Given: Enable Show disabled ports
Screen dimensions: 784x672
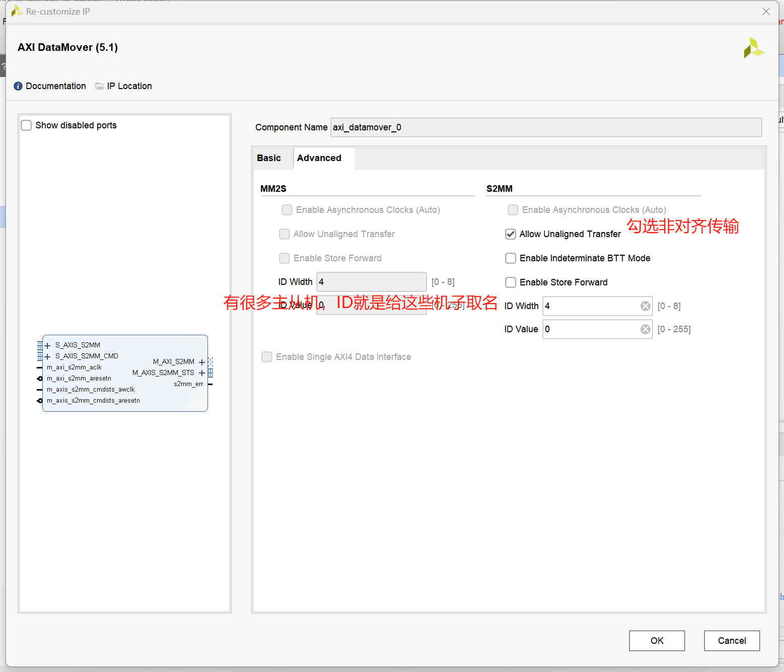Looking at the screenshot, I should coord(26,125).
